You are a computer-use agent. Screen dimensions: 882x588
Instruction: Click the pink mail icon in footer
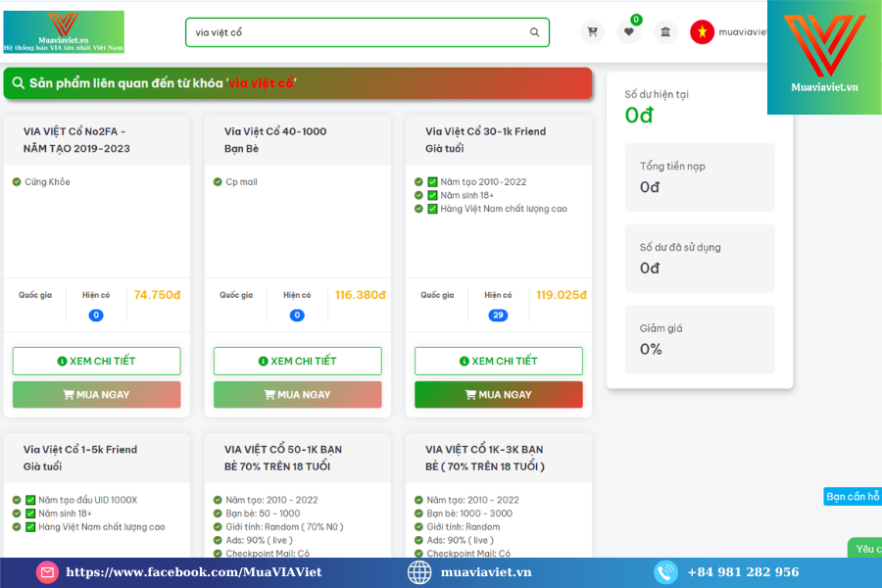(x=47, y=572)
